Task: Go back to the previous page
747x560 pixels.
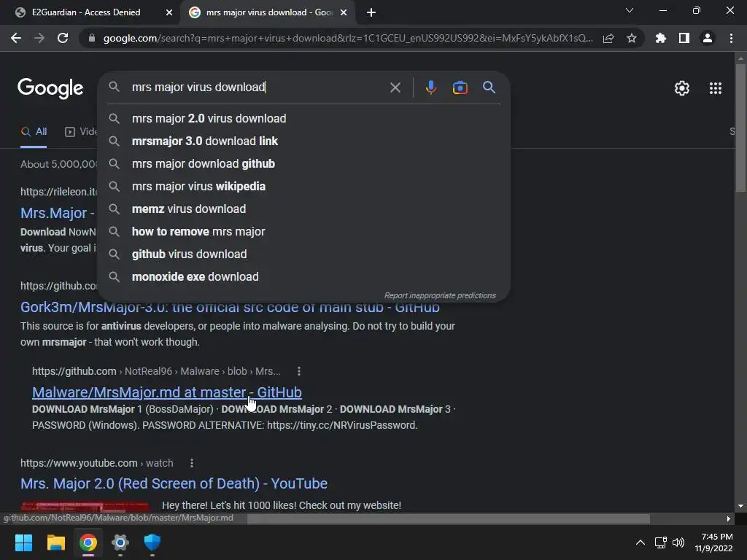Action: [16, 38]
